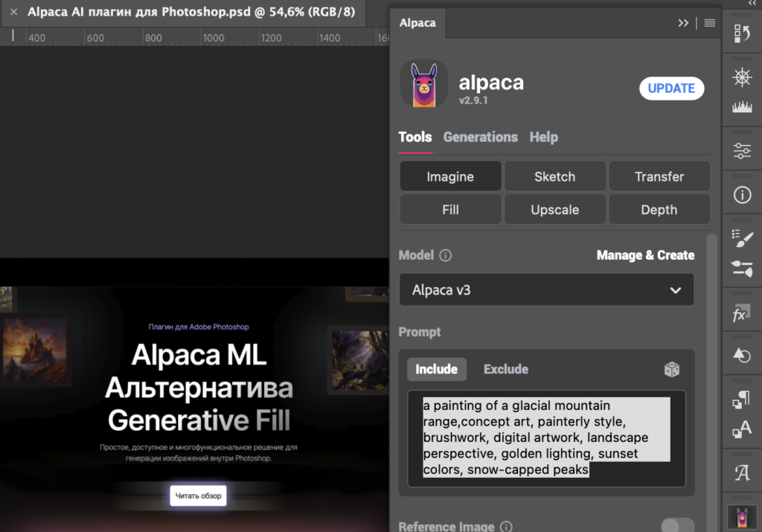The height and width of the screenshot is (532, 762).
Task: Choose the Depth tool
Action: pyautogui.click(x=659, y=209)
